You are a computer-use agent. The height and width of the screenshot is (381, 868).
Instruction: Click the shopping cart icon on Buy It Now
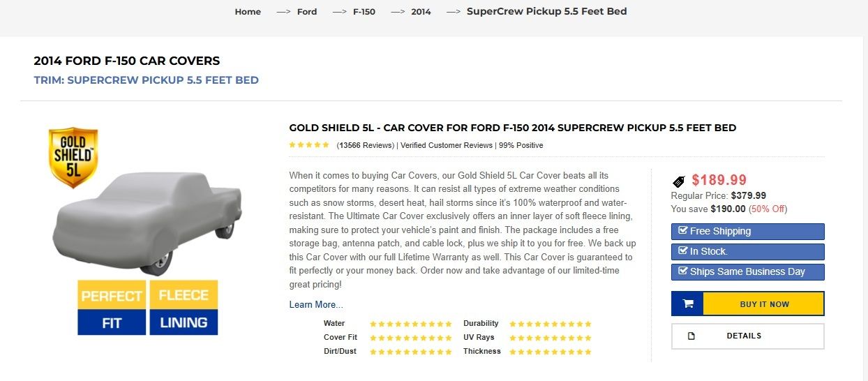click(688, 304)
